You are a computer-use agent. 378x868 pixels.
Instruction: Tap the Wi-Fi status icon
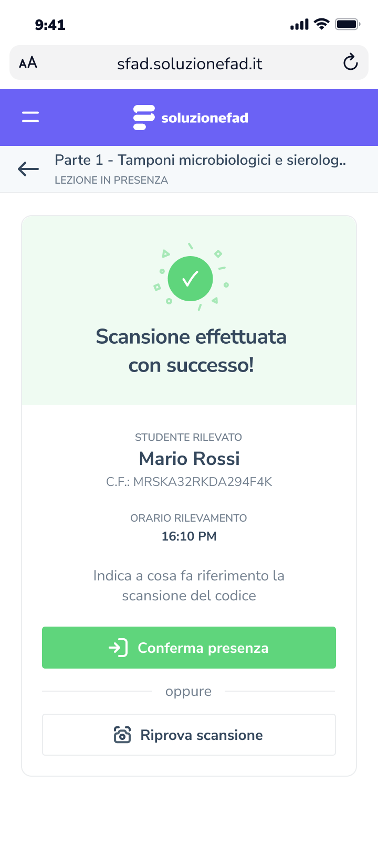click(321, 24)
